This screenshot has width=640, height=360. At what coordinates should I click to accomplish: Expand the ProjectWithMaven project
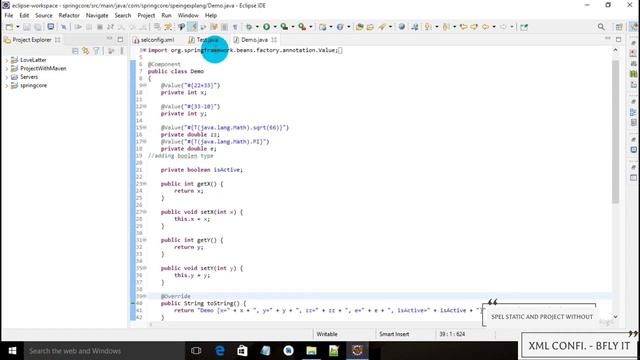click(x=7, y=69)
